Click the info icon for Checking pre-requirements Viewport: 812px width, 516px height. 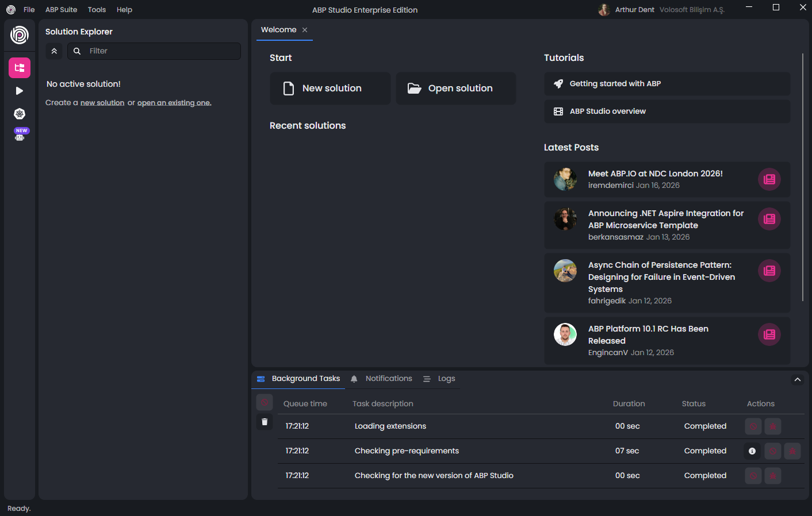(x=752, y=451)
